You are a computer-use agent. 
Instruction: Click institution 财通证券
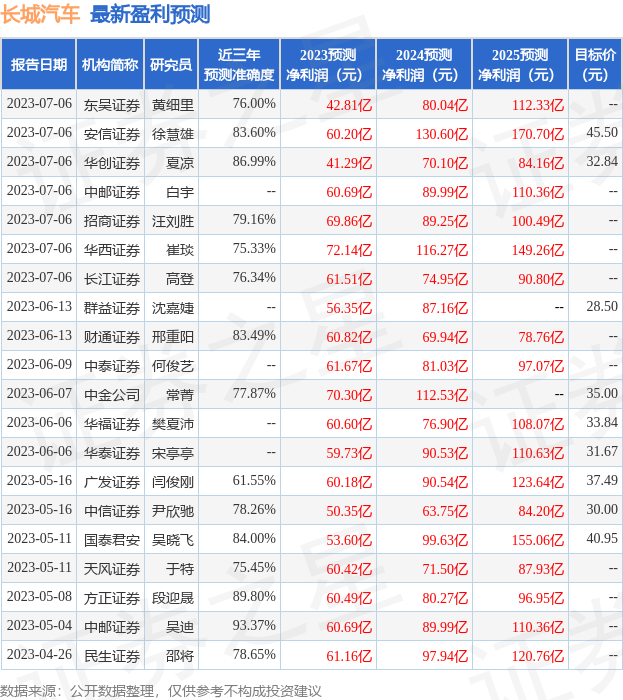(x=112, y=337)
